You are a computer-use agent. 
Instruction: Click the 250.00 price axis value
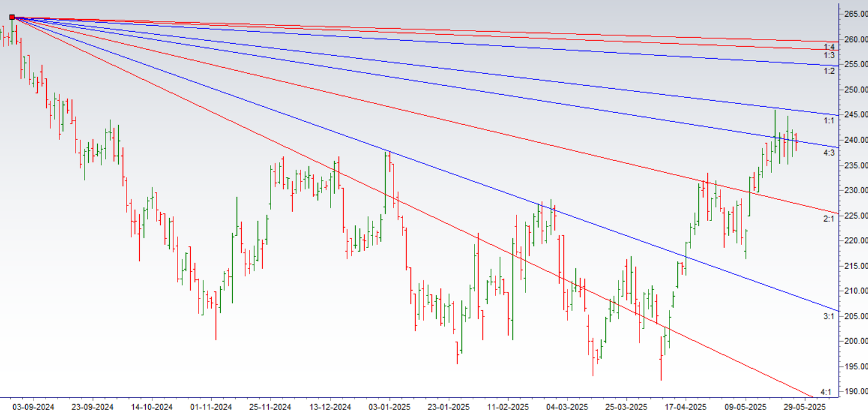856,89
